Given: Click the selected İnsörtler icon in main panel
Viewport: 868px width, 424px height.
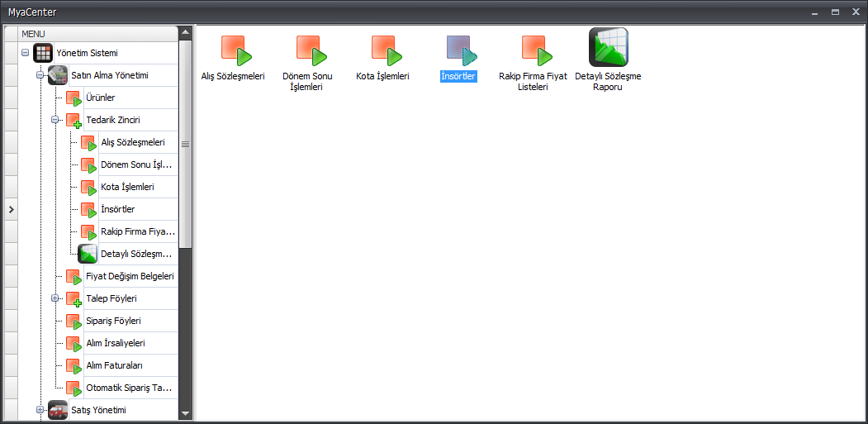Looking at the screenshot, I should coord(462,51).
